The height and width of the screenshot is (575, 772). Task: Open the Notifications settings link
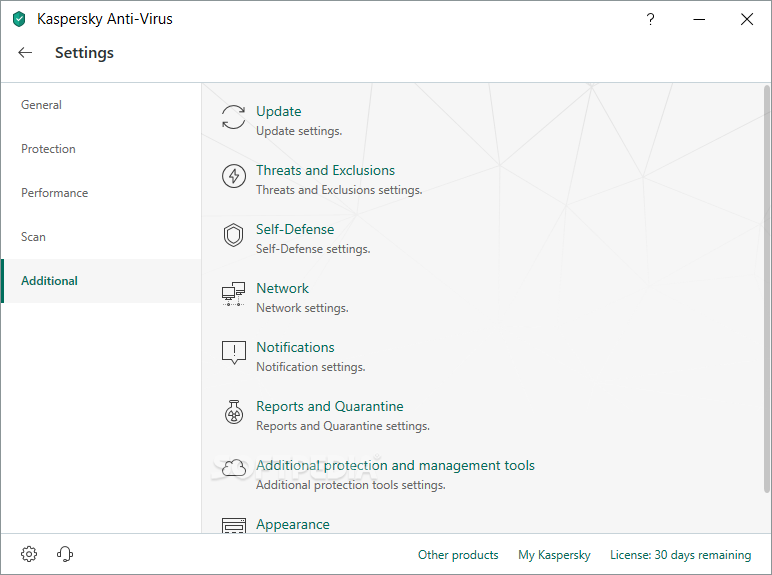(x=295, y=348)
